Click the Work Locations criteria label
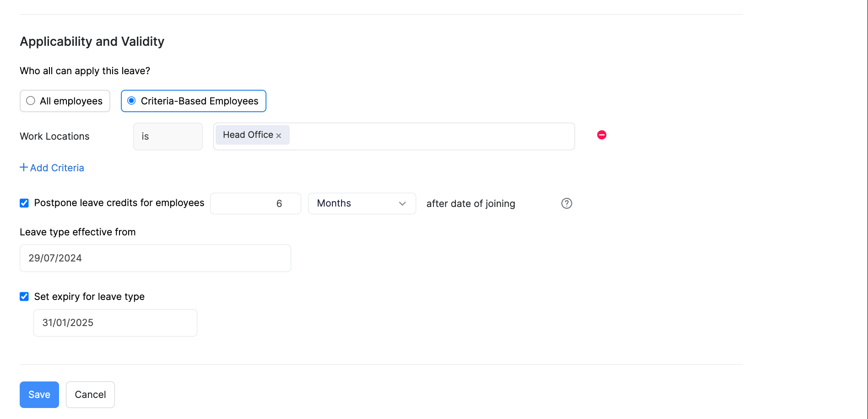This screenshot has height=419, width=868. pyautogui.click(x=54, y=136)
